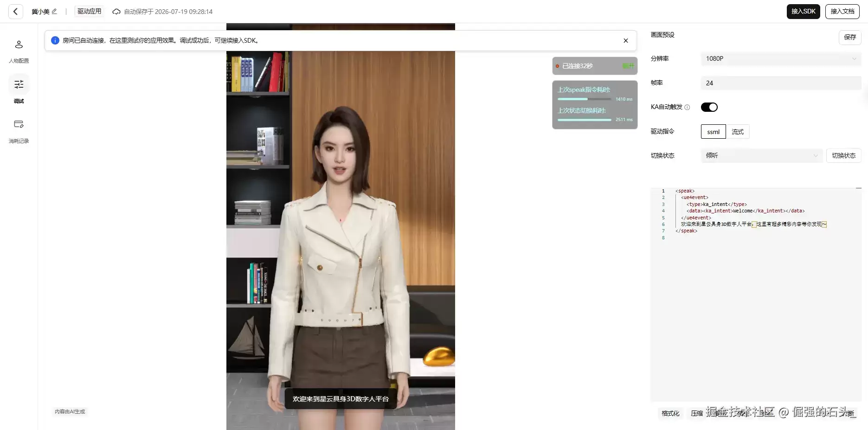Open the 分辨率 1080P dropdown
Image resolution: width=868 pixels, height=430 pixels.
(781, 58)
